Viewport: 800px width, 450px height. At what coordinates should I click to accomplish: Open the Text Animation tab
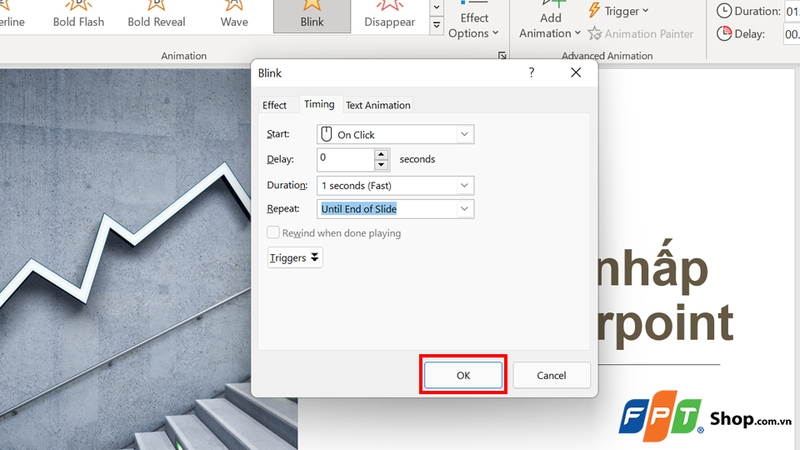(x=378, y=105)
